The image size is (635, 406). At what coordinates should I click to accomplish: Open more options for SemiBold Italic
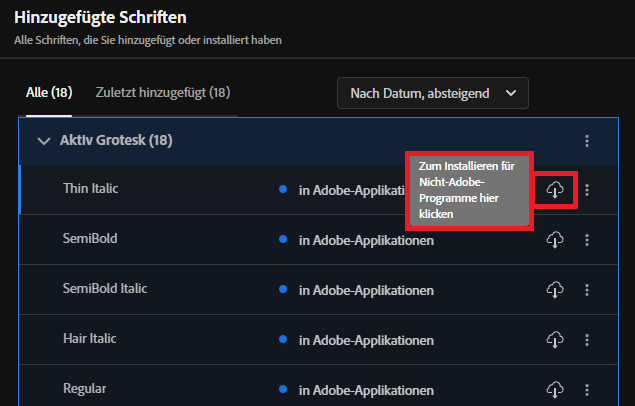pyautogui.click(x=587, y=290)
